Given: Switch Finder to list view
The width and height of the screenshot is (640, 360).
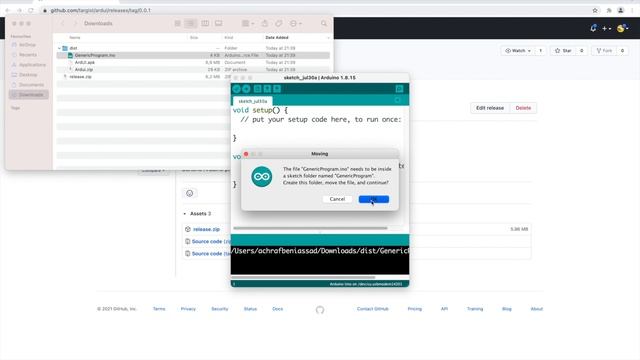Looking at the screenshot, I should pos(191,24).
